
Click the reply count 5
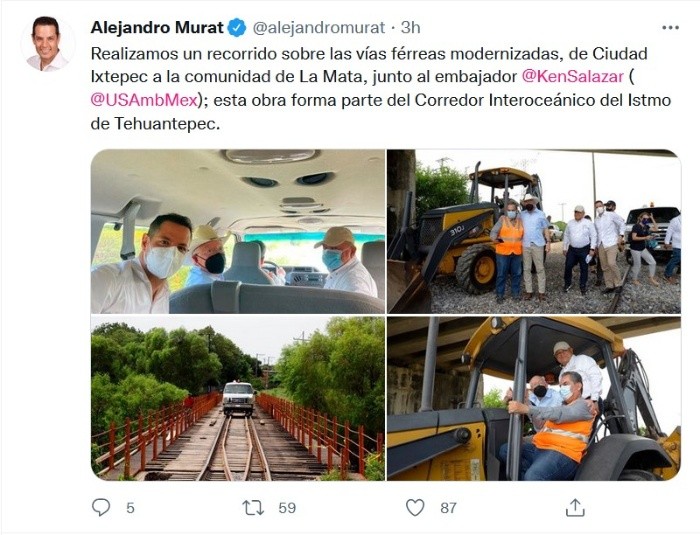(x=130, y=508)
